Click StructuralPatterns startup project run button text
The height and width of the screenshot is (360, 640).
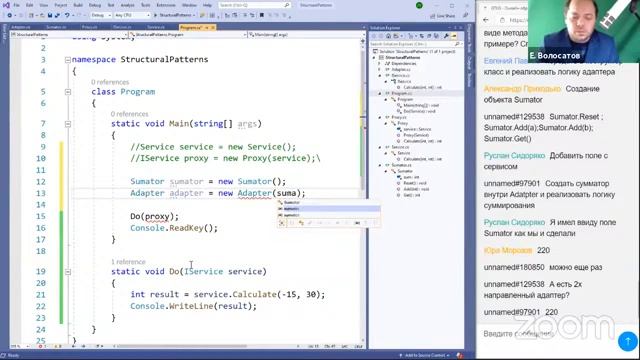(175, 15)
